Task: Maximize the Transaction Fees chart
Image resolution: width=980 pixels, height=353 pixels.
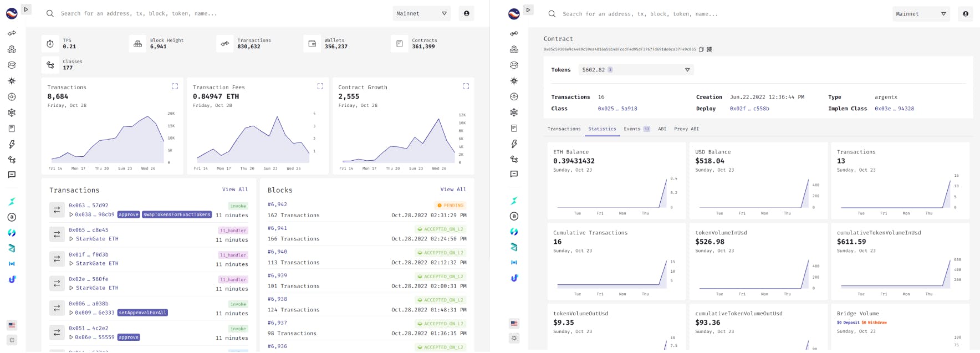Action: coord(320,86)
